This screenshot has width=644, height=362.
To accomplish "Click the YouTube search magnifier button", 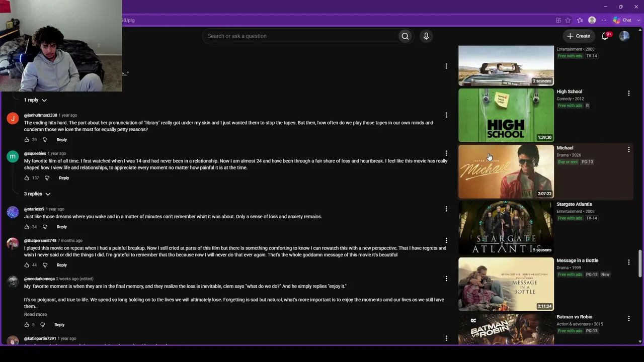I will [405, 36].
